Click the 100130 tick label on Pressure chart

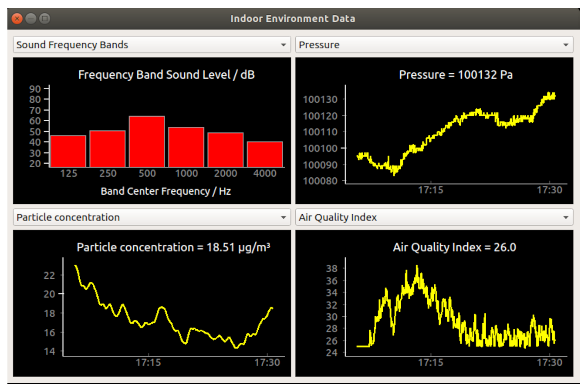(x=320, y=100)
